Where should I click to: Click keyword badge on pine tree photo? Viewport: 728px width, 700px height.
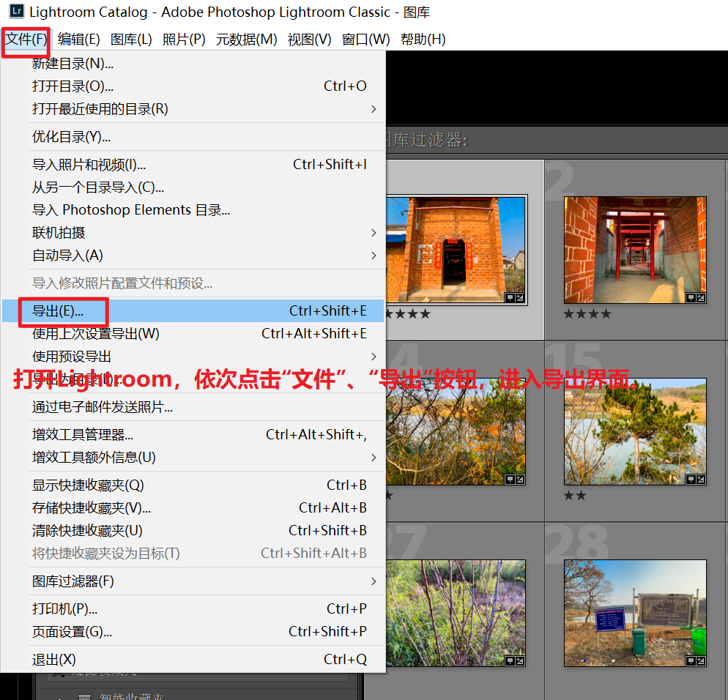point(691,480)
